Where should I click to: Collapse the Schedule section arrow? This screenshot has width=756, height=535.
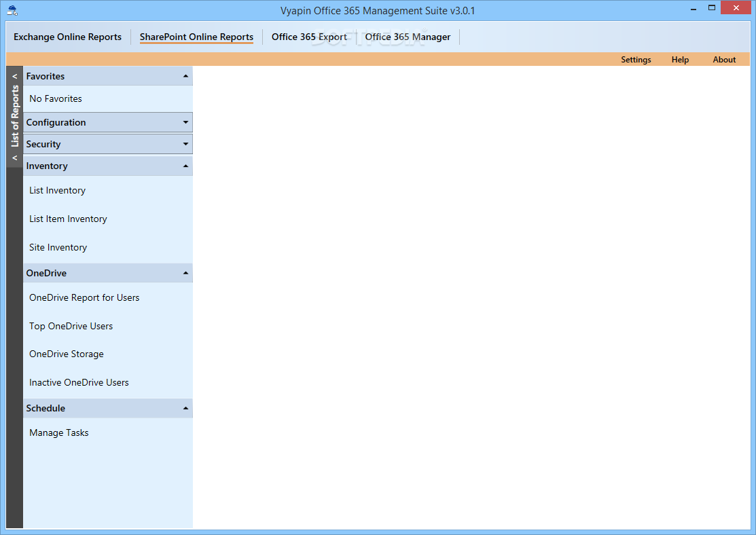[x=185, y=408]
